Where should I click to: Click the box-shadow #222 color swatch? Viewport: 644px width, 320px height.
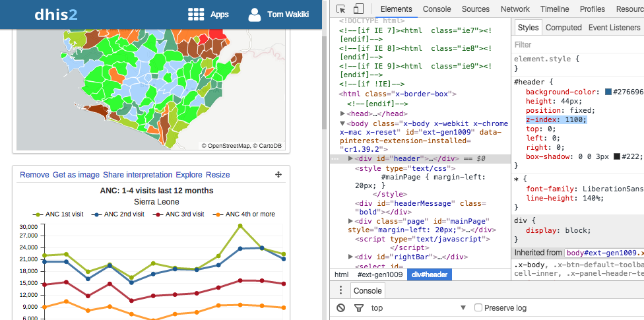(617, 156)
